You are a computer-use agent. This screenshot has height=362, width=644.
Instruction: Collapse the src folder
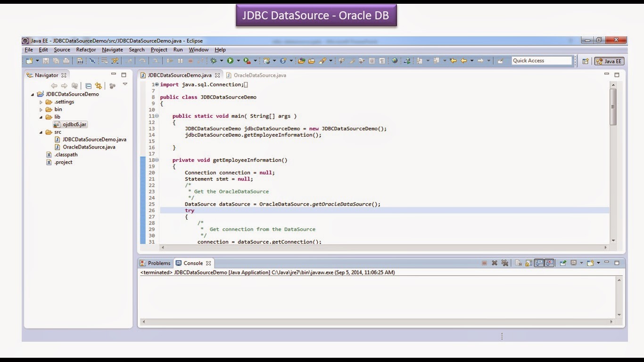click(41, 132)
